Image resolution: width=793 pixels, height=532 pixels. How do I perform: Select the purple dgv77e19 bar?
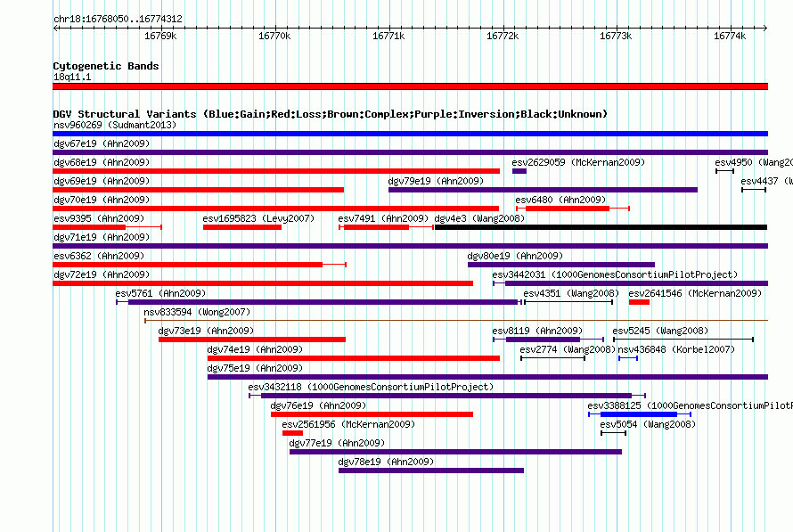pos(455,452)
